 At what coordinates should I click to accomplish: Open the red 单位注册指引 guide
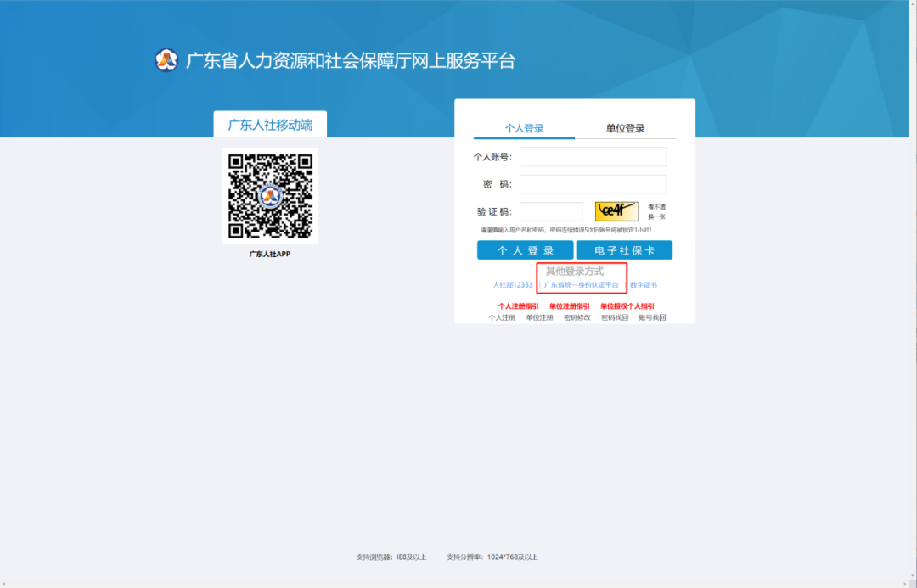click(x=569, y=305)
